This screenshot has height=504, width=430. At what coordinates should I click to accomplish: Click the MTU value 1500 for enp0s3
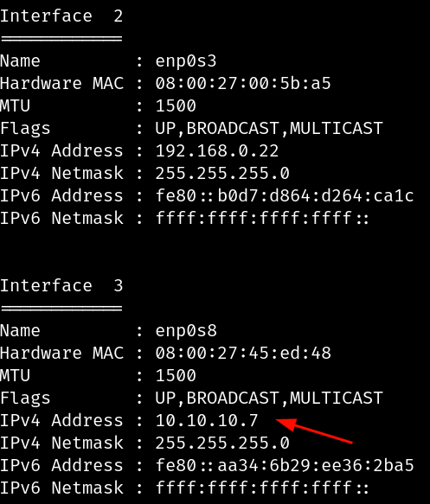(x=176, y=105)
